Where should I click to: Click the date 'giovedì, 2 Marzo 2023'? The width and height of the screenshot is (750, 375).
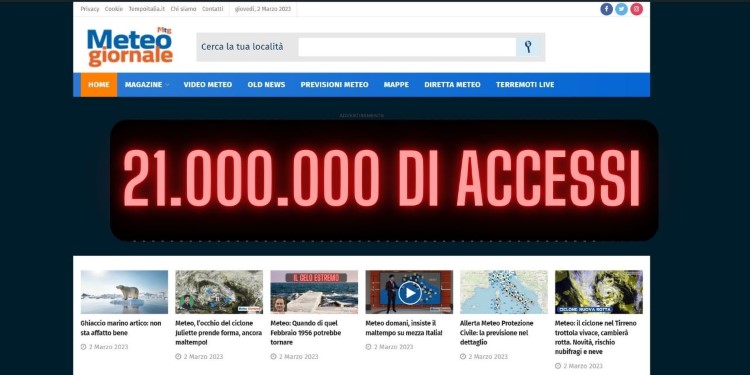[x=263, y=9]
